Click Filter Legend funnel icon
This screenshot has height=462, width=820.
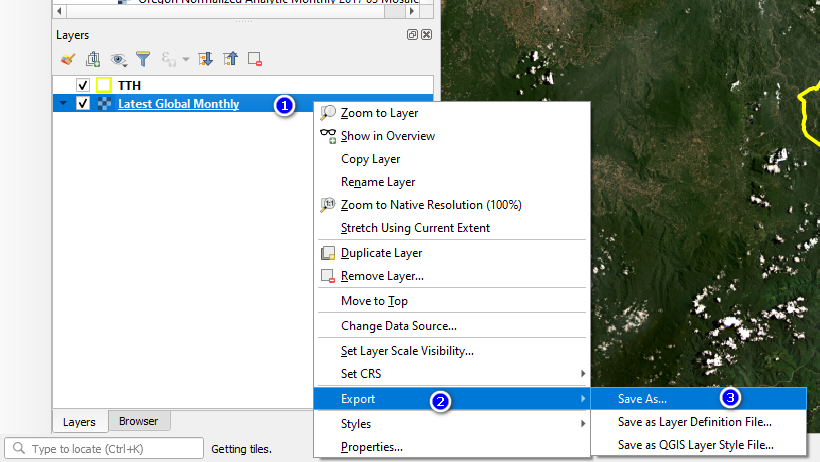(x=143, y=59)
